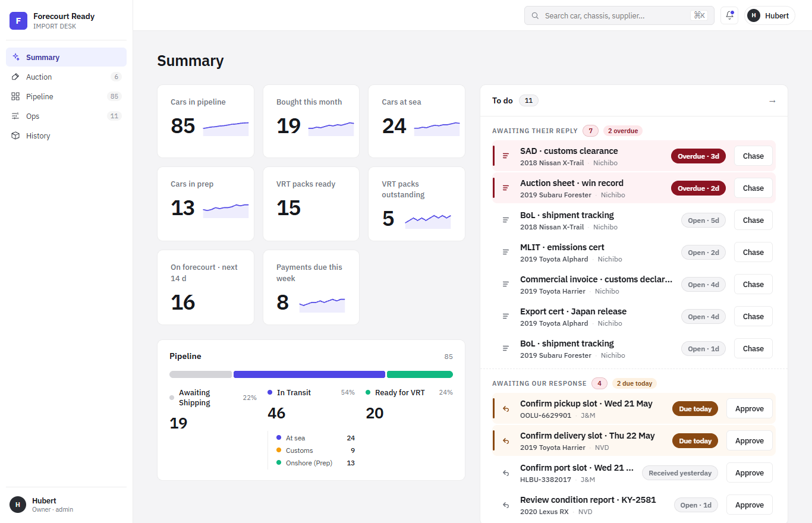Click the History box icon in sidebar
Screen dimensions: 812x523
click(x=16, y=136)
